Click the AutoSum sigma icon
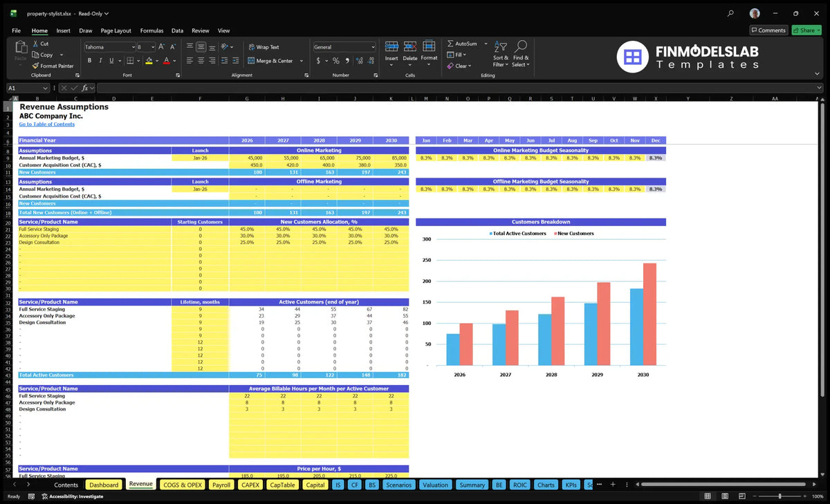Screen dimensions: 830x504 450,44
